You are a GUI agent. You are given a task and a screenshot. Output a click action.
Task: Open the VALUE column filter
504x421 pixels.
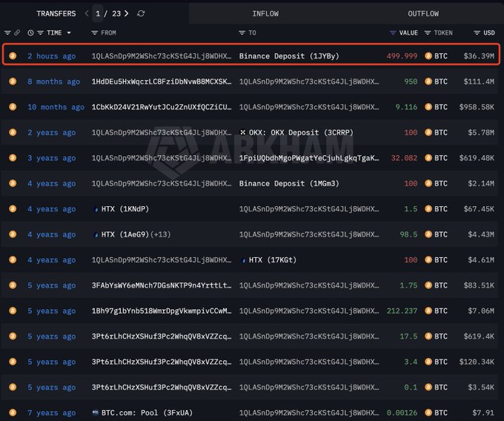click(393, 33)
